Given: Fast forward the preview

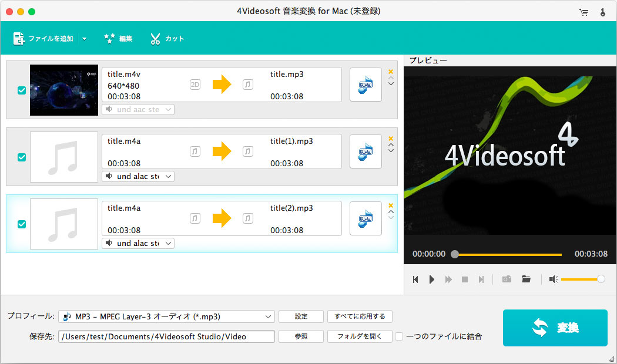Looking at the screenshot, I should click(448, 279).
